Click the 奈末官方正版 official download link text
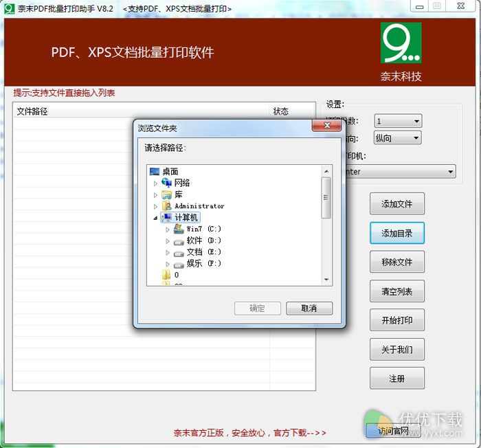Viewport: 481px width, 448px height. pyautogui.click(x=249, y=433)
